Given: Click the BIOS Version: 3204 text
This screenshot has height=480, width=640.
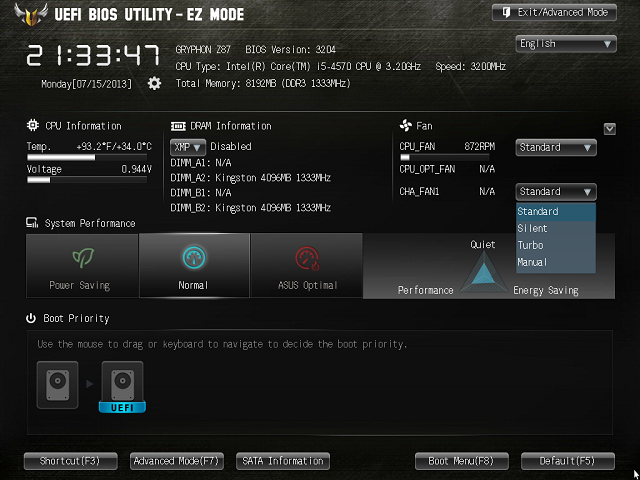Looking at the screenshot, I should point(290,50).
